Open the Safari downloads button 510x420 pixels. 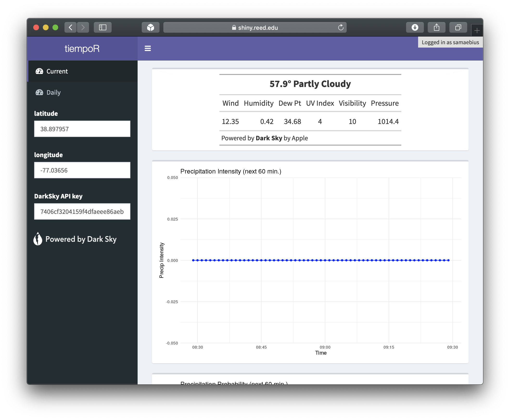point(415,27)
